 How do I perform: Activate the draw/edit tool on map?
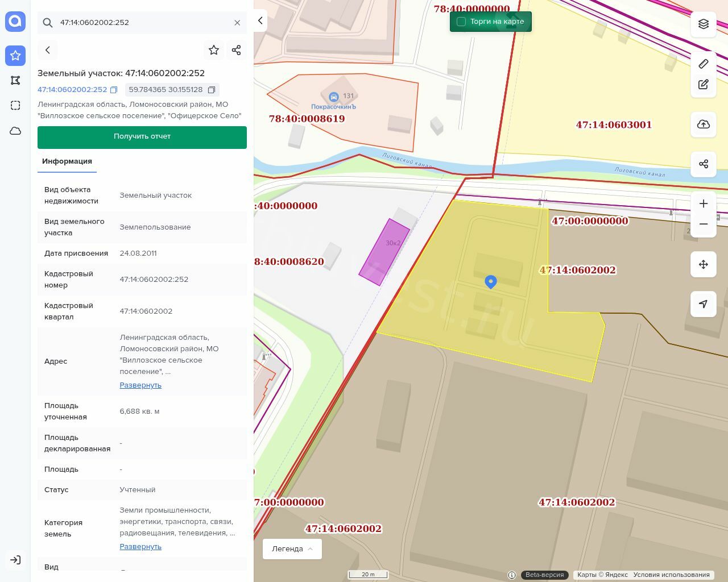coord(704,84)
